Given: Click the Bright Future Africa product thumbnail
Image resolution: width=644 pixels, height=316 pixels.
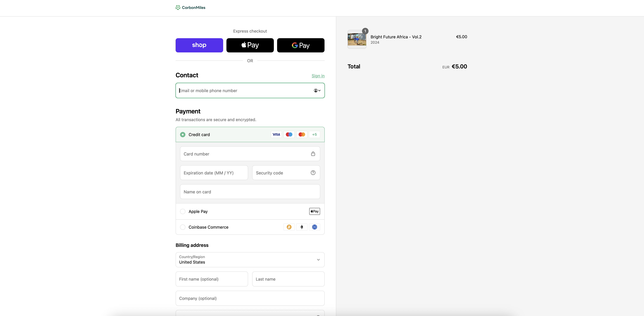Looking at the screenshot, I should click(357, 40).
